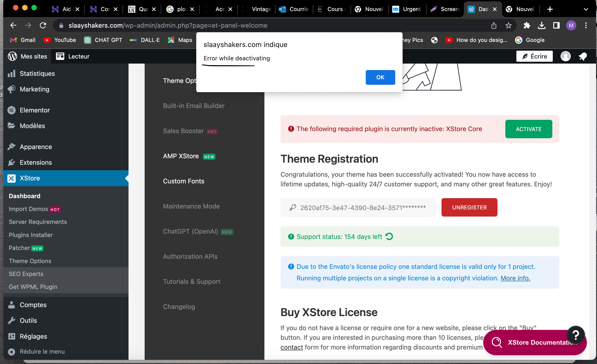Click the license key input field
This screenshot has height=364, width=597.
point(358,207)
